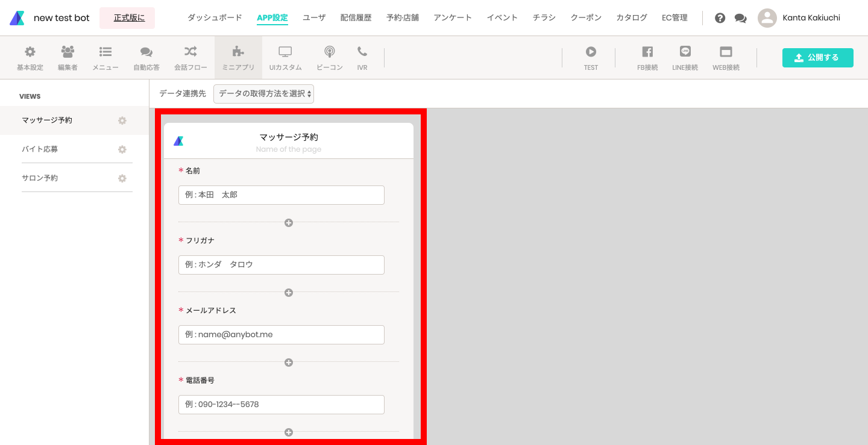Click Kanta Kakiuchi user name

811,18
